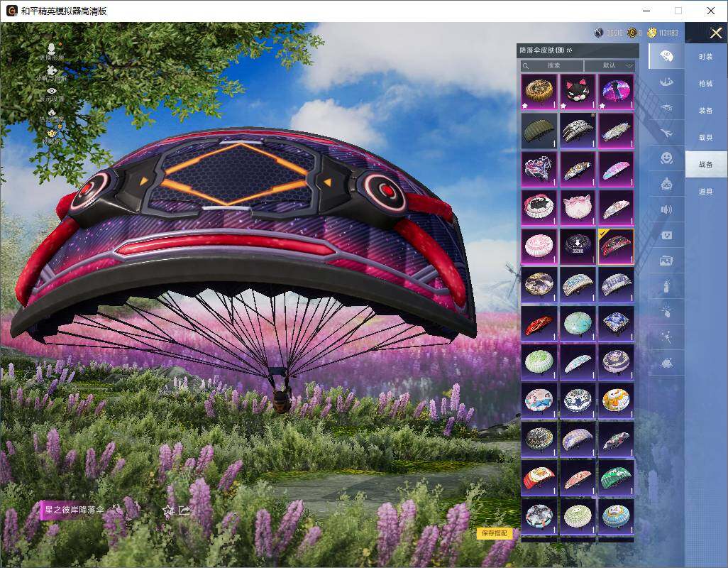Select the magic wand effects category icon

click(666, 337)
